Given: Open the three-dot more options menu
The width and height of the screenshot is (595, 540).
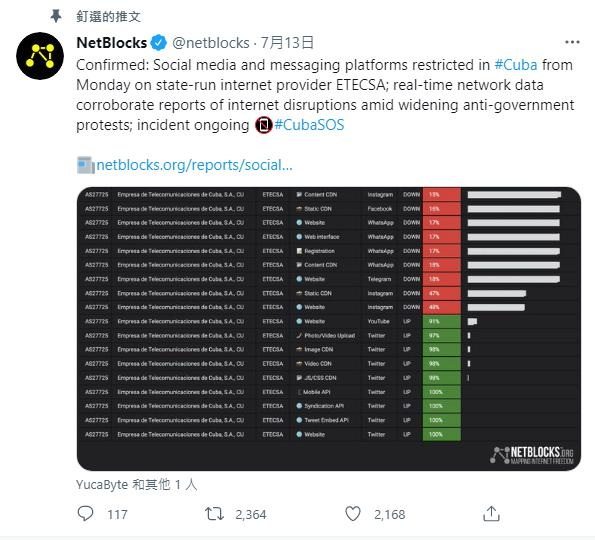Looking at the screenshot, I should tap(572, 42).
